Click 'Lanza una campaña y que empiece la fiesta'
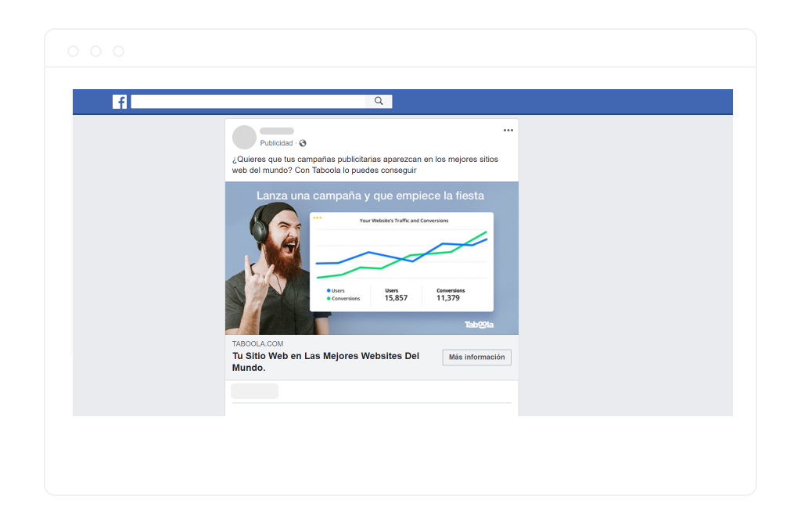 coord(370,196)
